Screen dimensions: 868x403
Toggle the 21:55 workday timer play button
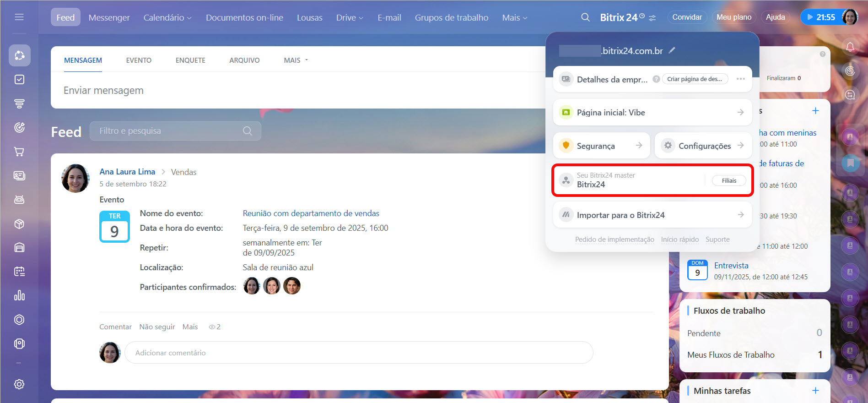810,17
